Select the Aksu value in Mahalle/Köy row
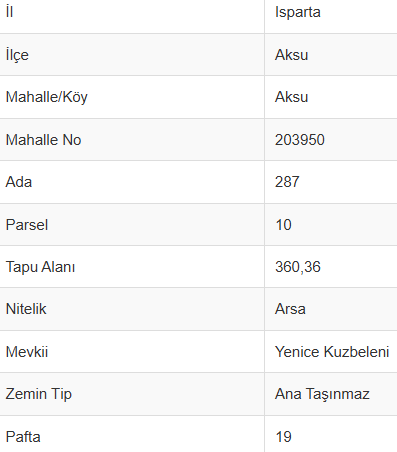The height and width of the screenshot is (452, 397). pyautogui.click(x=291, y=97)
